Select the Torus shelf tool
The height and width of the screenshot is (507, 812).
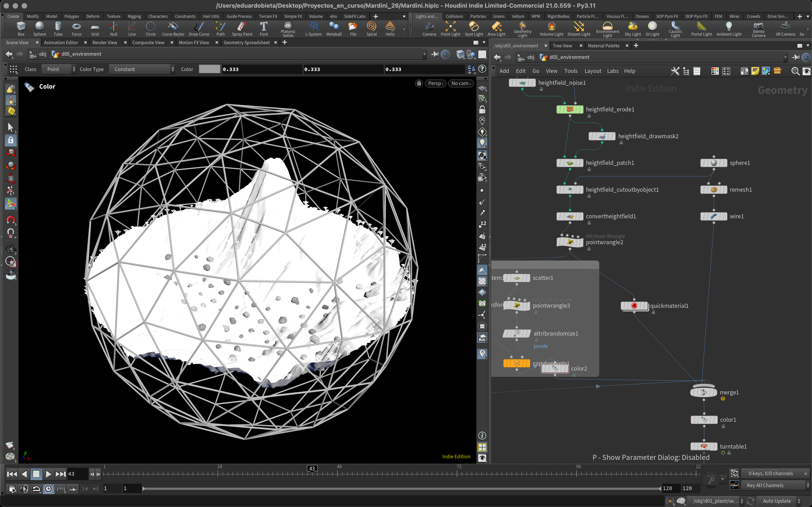76,28
